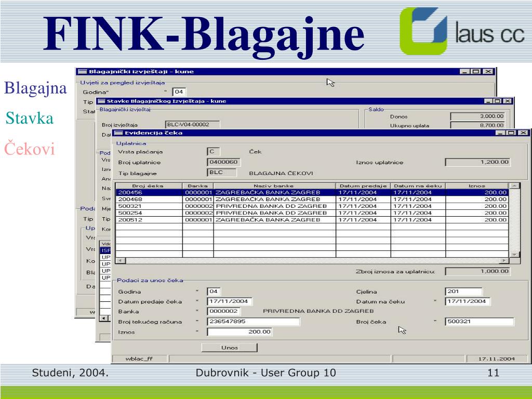Viewport: 532px width, 399px height.
Task: Click the Datum predaje čeka input field
Action: pyautogui.click(x=229, y=301)
